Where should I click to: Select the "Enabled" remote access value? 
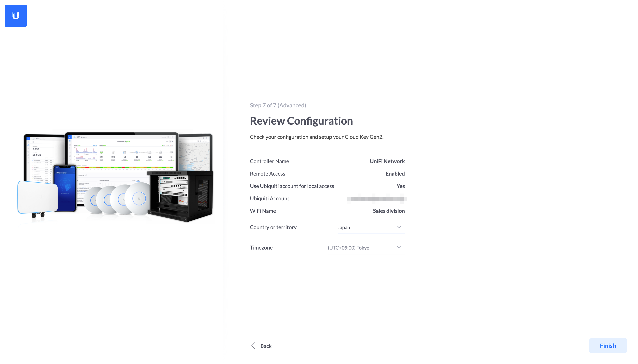(395, 174)
